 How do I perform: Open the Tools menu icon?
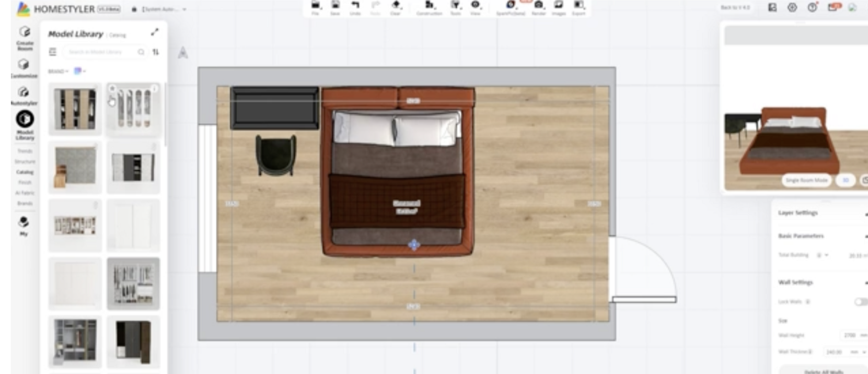(x=456, y=7)
